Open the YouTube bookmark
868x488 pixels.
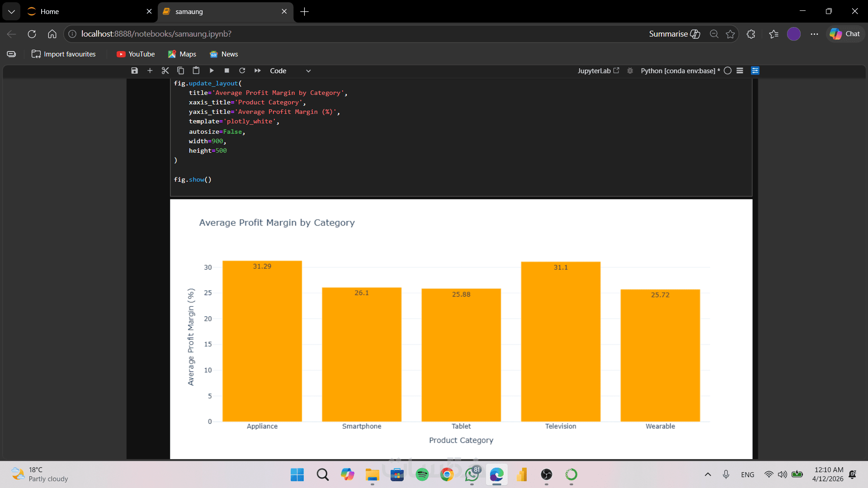pos(136,54)
